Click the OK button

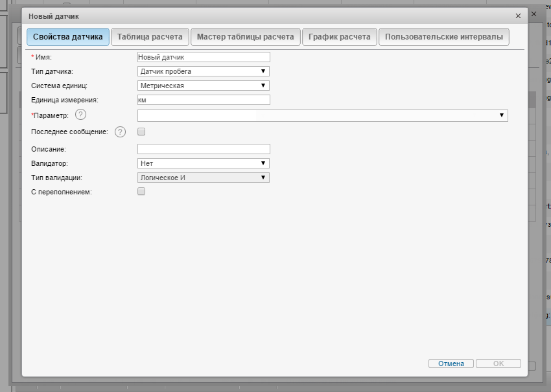498,363
